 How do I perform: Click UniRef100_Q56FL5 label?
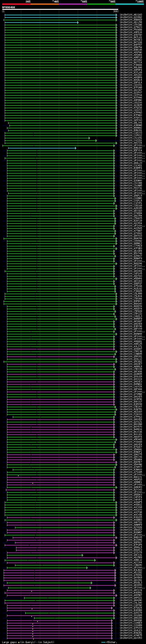point(131,196)
